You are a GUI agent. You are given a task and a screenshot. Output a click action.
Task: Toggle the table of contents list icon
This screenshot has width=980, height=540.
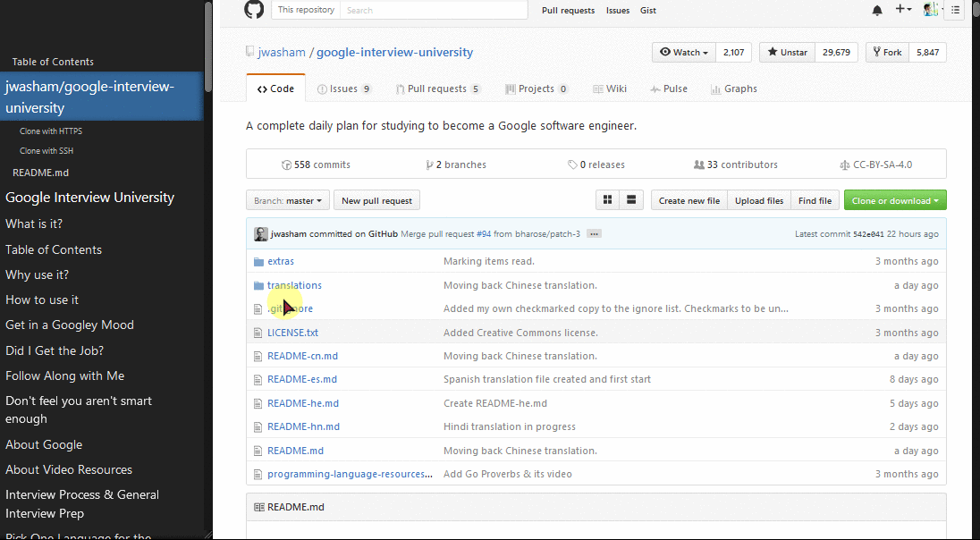955,10
